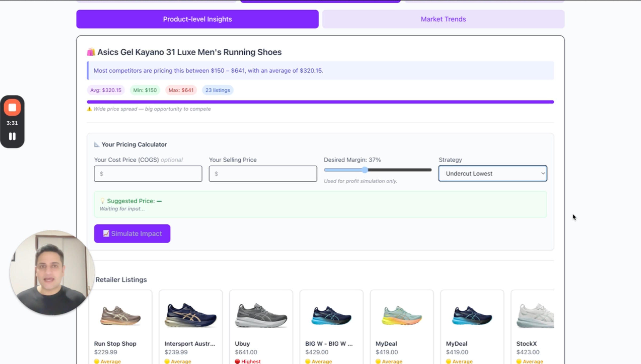Click the shopping bags icon beside product title

[x=91, y=52]
